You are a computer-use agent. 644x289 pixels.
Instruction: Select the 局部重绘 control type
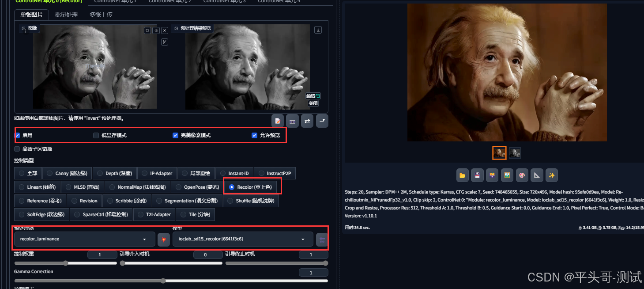196,174
